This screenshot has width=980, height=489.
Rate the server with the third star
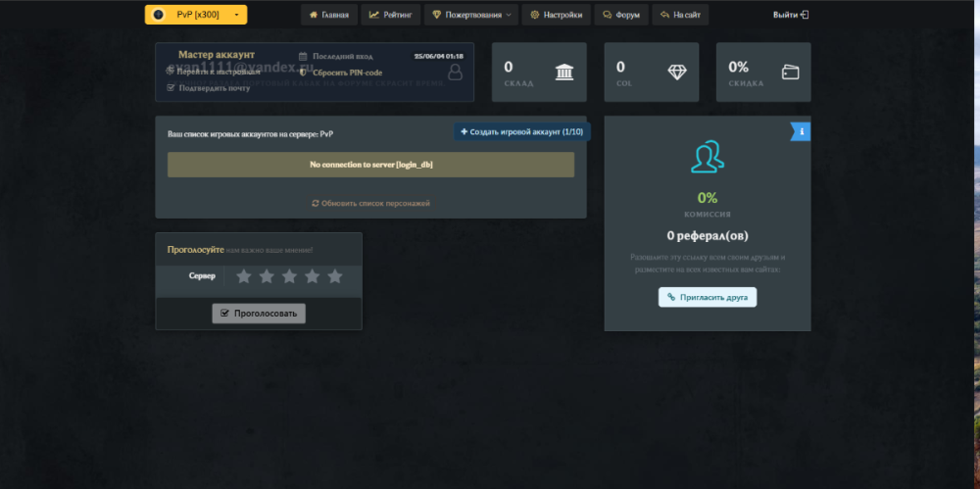289,276
